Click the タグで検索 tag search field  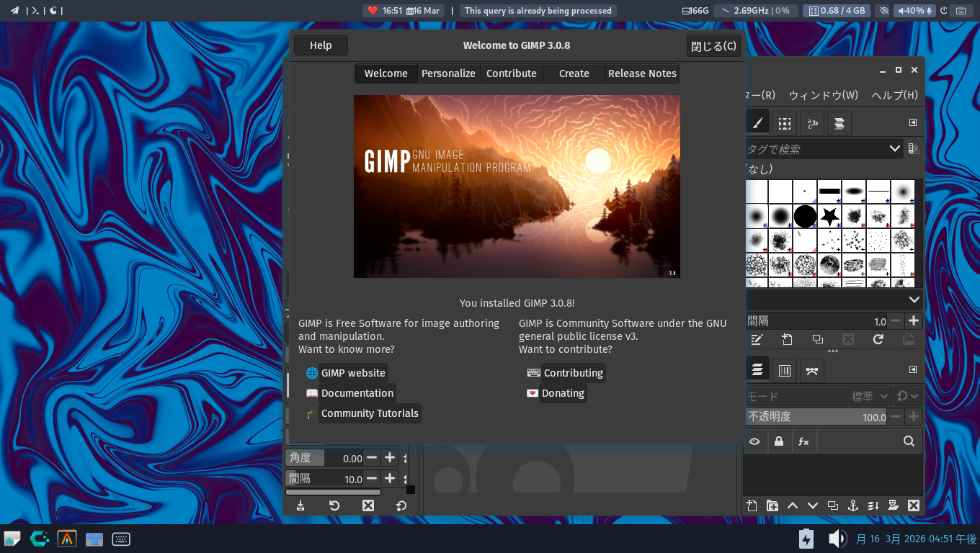coord(816,149)
